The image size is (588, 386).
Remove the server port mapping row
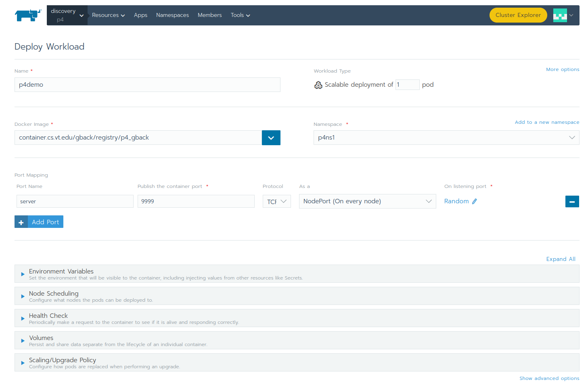(x=572, y=201)
